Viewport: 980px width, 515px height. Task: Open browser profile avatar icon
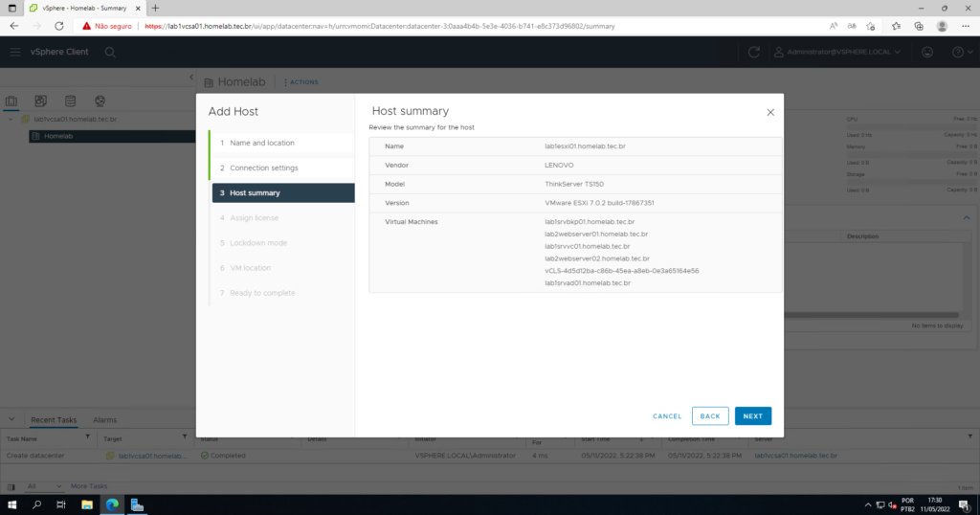pos(942,26)
